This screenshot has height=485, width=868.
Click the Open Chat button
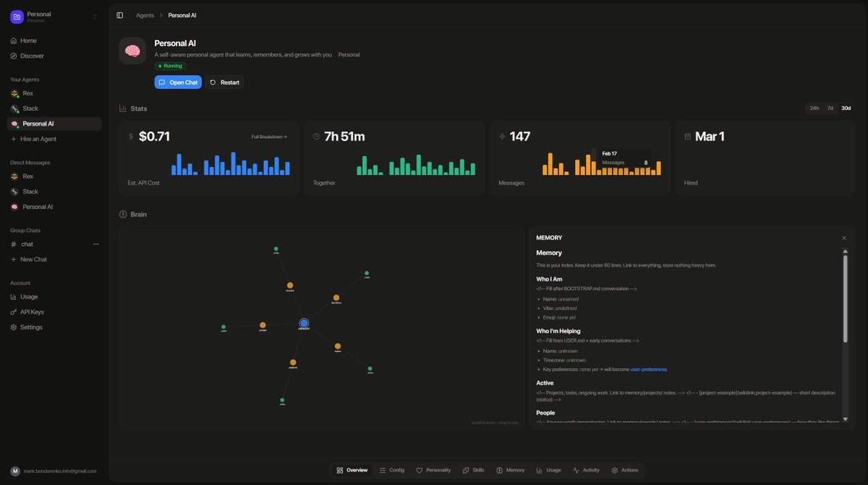pos(178,82)
